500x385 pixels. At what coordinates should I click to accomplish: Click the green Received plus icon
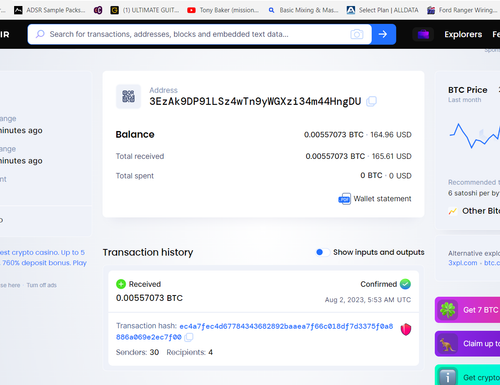click(121, 284)
